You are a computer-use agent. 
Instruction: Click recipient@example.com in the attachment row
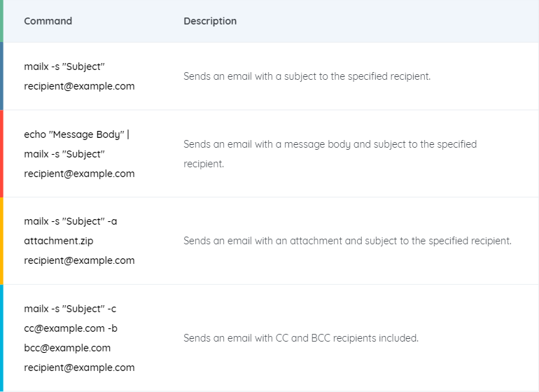tap(79, 260)
